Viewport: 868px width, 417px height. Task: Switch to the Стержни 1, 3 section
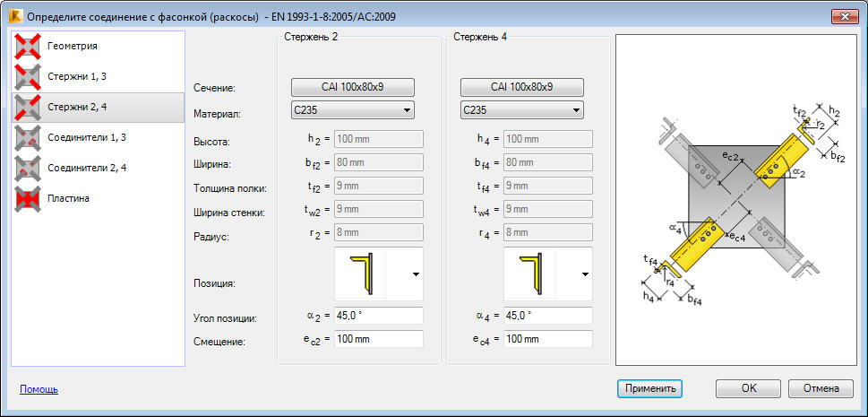[x=98, y=76]
